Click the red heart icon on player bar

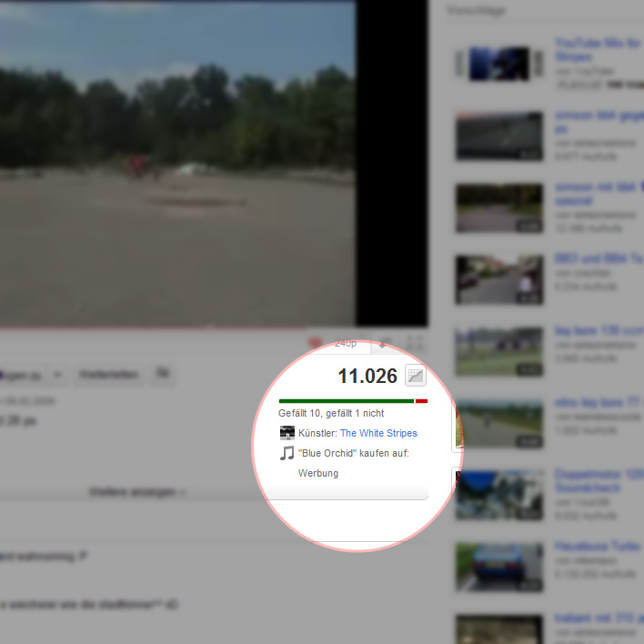317,343
